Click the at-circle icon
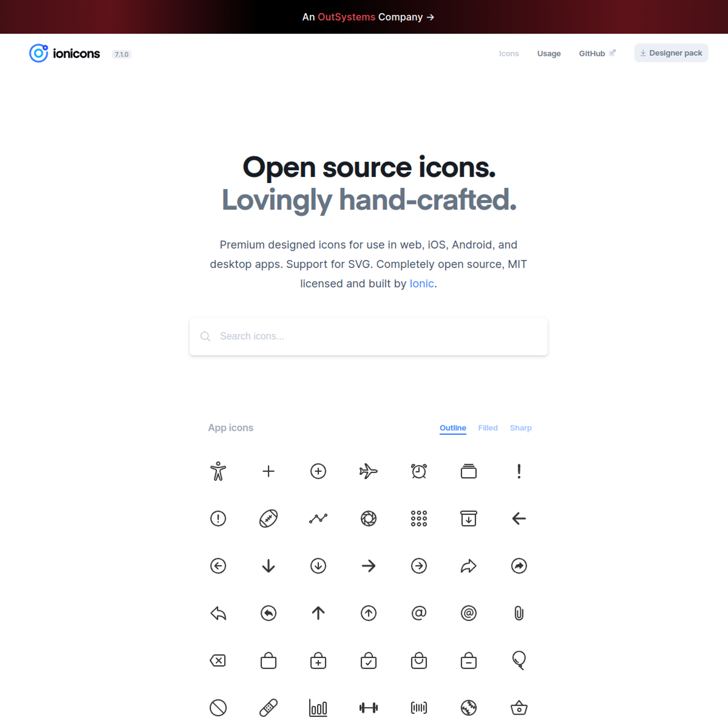 [x=469, y=613]
